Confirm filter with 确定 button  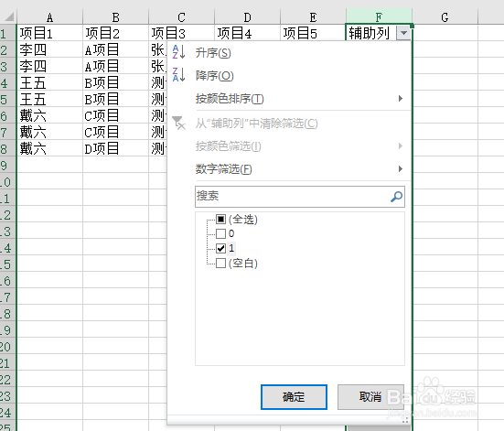(x=294, y=397)
